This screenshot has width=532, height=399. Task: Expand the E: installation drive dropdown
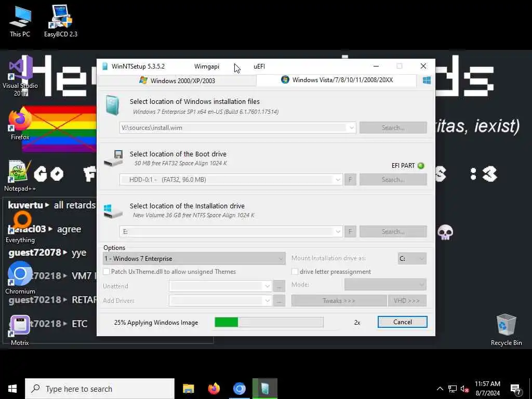[338, 231]
